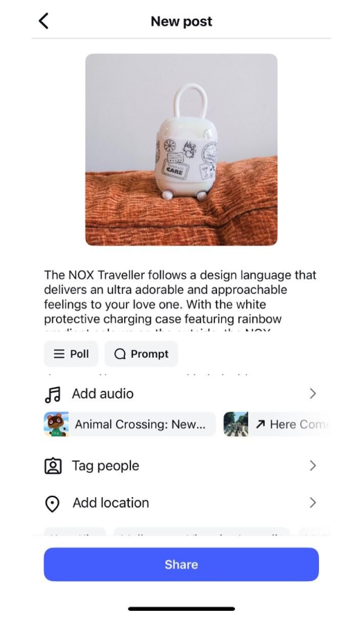
Task: Expand Add audio chevron
Action: [x=313, y=394]
